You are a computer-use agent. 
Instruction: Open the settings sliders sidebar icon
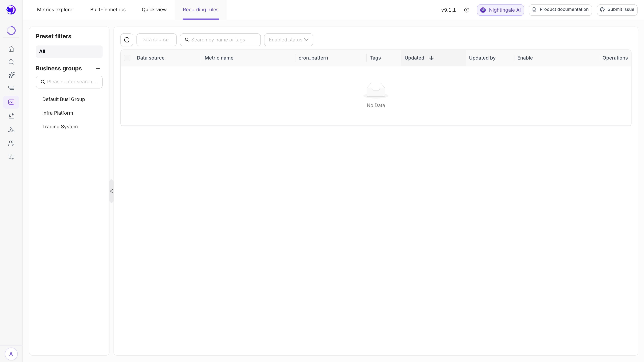(x=11, y=157)
